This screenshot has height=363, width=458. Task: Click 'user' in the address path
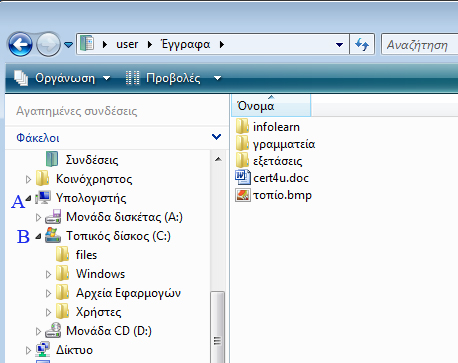(127, 44)
